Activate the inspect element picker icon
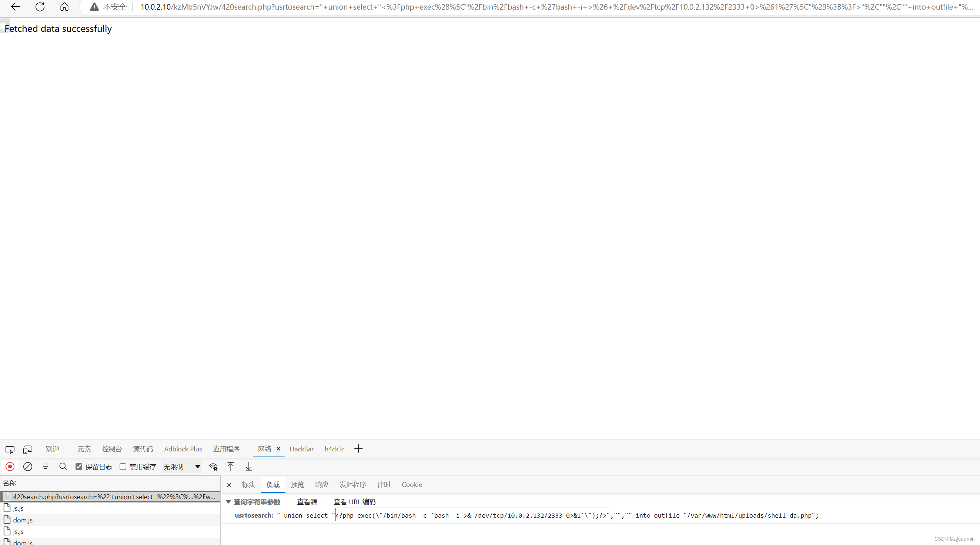Viewport: 980px width, 545px height. tap(10, 450)
